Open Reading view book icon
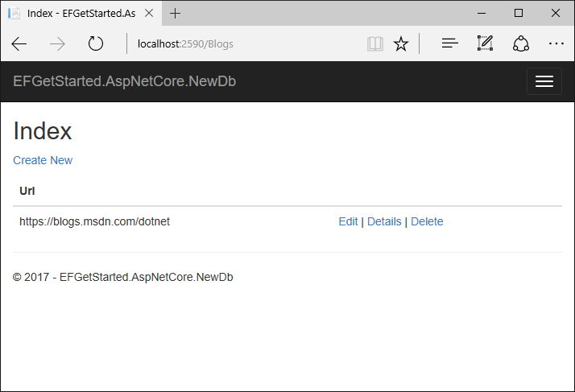575x392 pixels. 375,43
